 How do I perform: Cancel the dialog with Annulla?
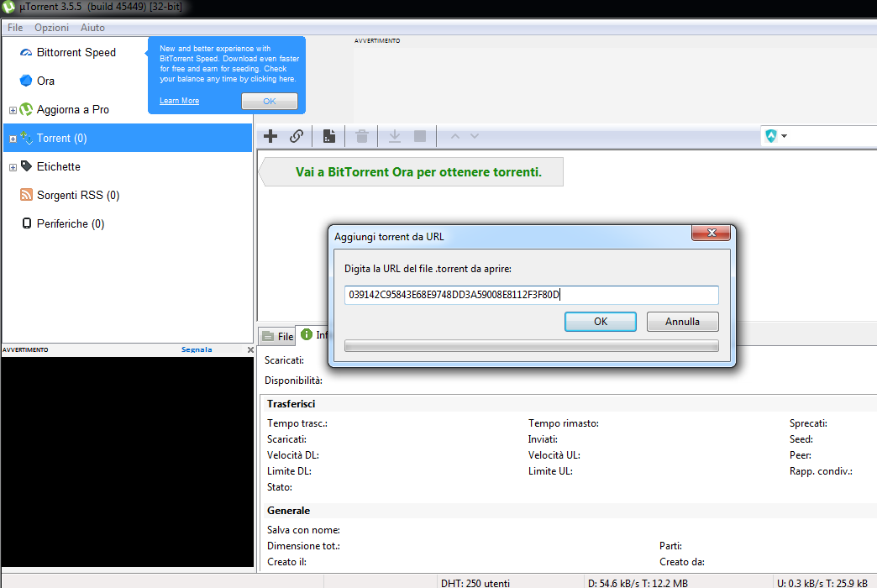tap(682, 322)
